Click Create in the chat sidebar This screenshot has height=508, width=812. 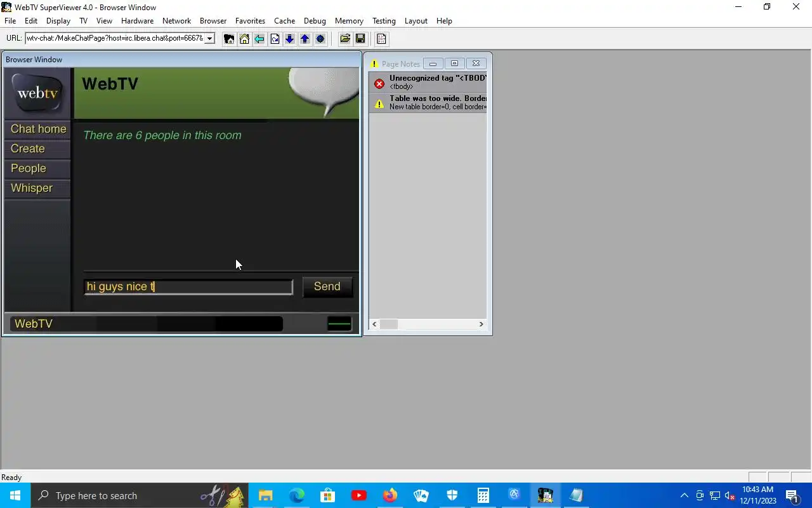(x=38, y=149)
